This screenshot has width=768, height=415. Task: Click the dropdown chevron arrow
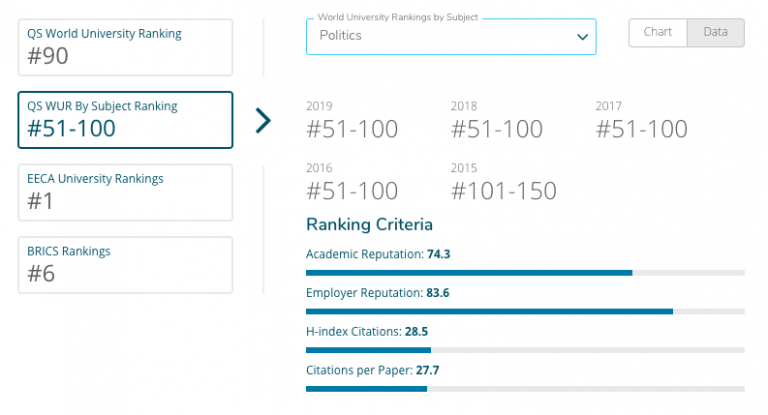(x=582, y=37)
